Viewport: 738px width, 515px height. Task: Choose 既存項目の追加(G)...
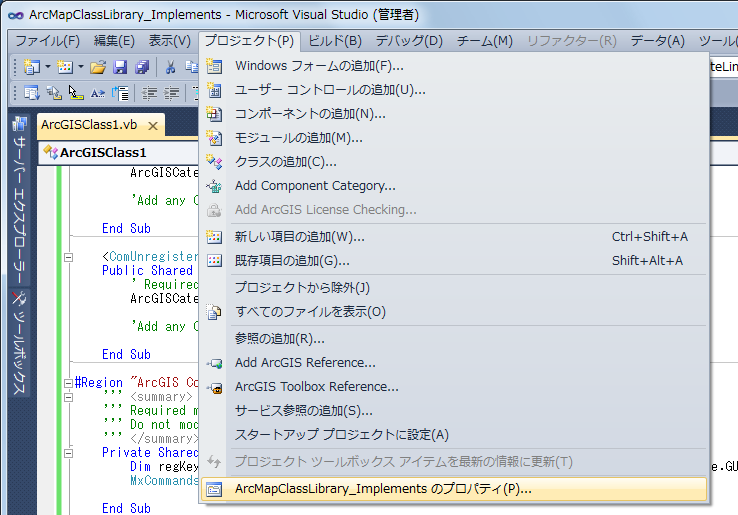tap(454, 261)
